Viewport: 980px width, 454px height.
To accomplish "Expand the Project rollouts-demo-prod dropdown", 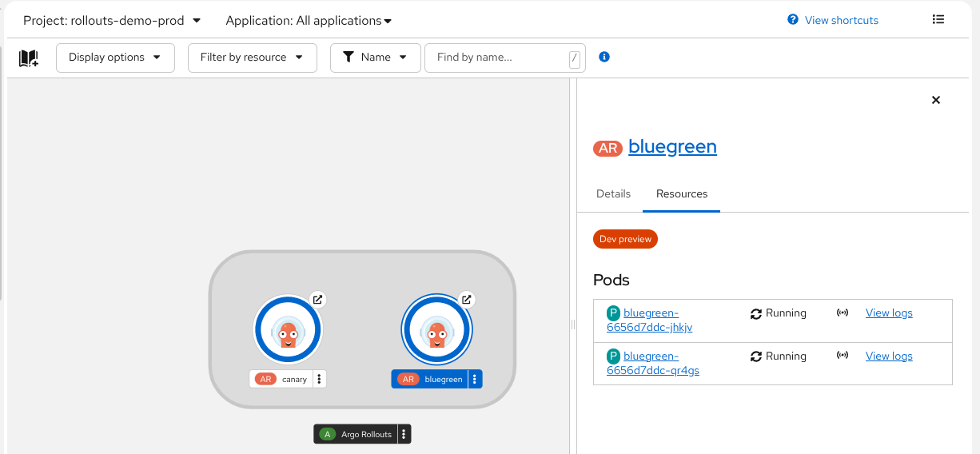I will click(112, 21).
